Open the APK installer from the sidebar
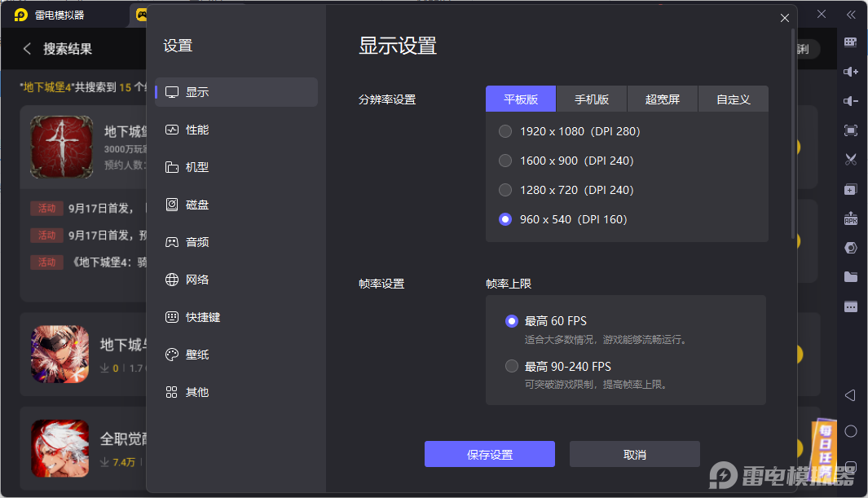The image size is (868, 498). (851, 218)
